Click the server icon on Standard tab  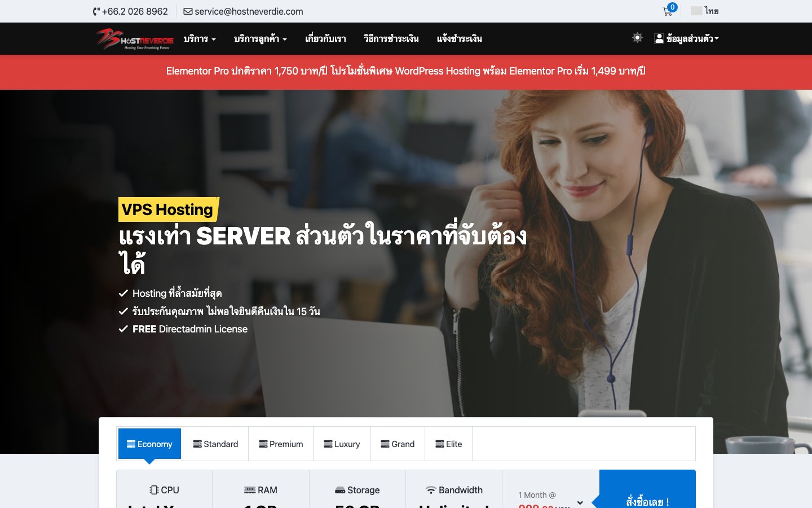pyautogui.click(x=197, y=444)
